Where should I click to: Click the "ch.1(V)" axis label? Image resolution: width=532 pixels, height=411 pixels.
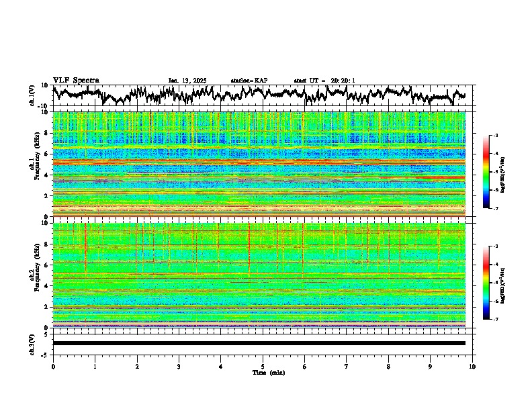coord(32,95)
